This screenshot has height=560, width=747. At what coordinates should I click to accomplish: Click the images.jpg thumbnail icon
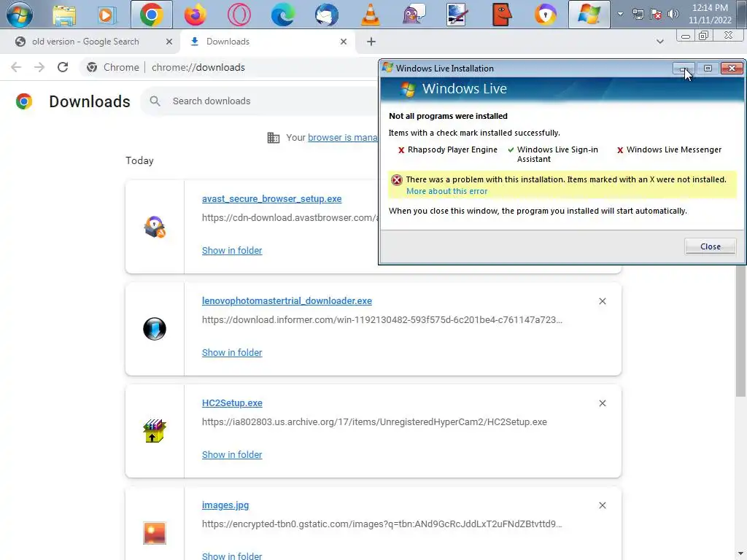coord(155,533)
